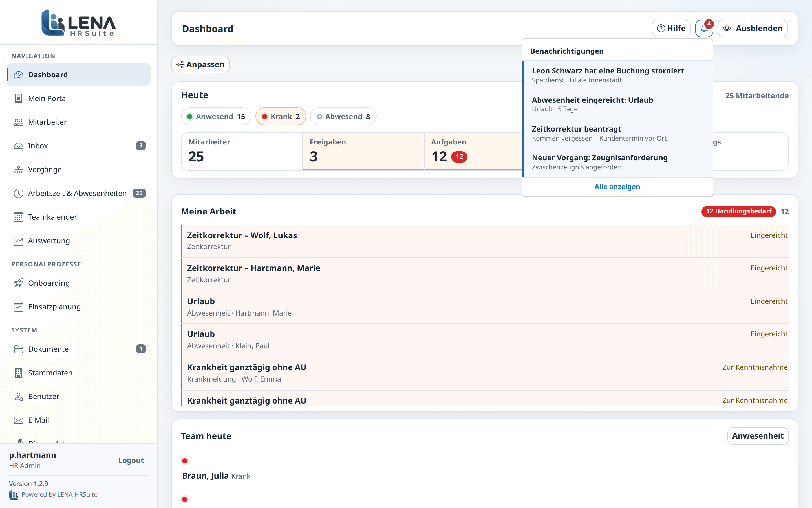Click the Onboarding rocket icon
The height and width of the screenshot is (508, 812).
point(18,283)
